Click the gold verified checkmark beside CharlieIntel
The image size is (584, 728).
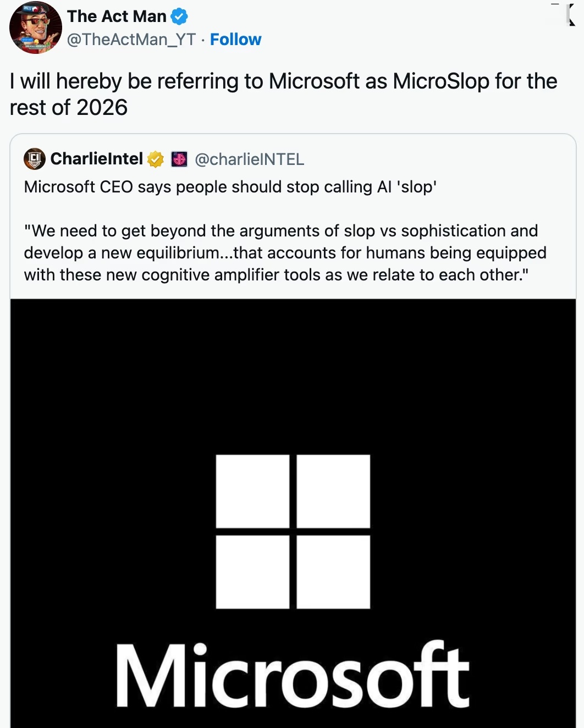[156, 159]
